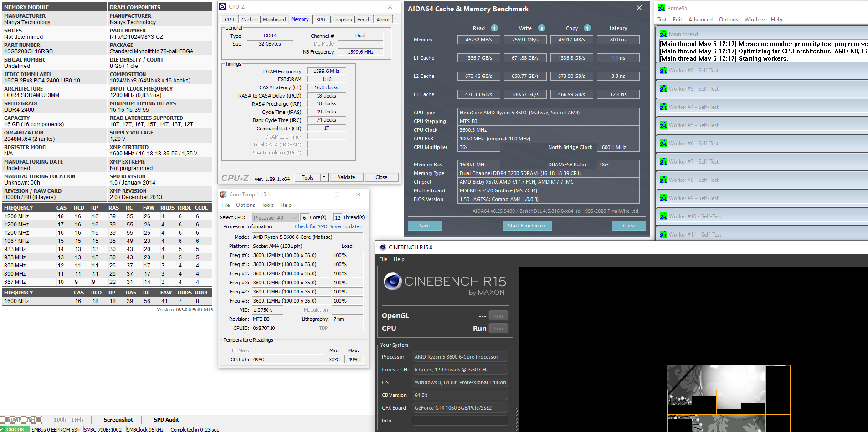Click the Close button in AIDA64 benchmark
The width and height of the screenshot is (868, 432).
[x=629, y=226]
